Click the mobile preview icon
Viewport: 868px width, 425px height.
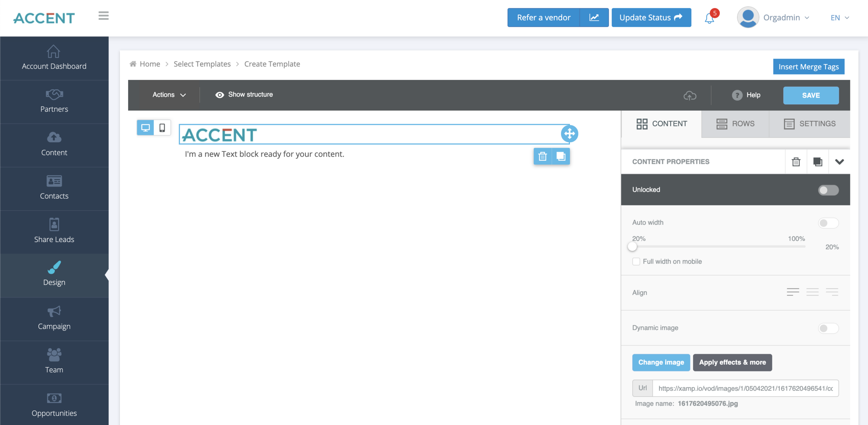[162, 127]
